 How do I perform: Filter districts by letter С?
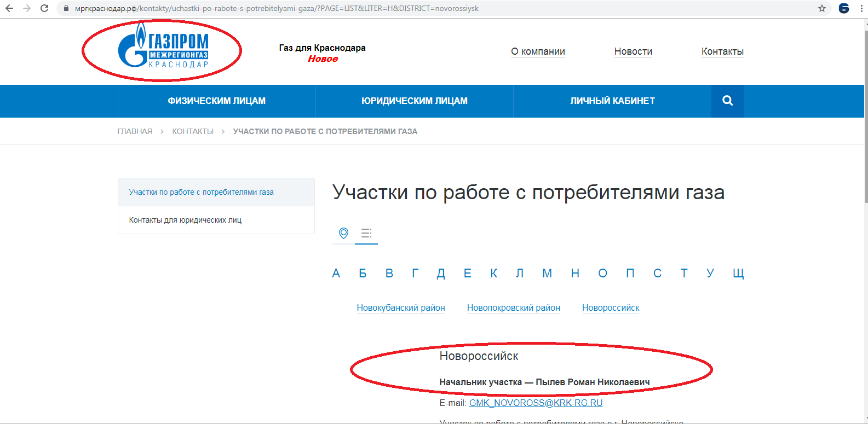click(657, 273)
